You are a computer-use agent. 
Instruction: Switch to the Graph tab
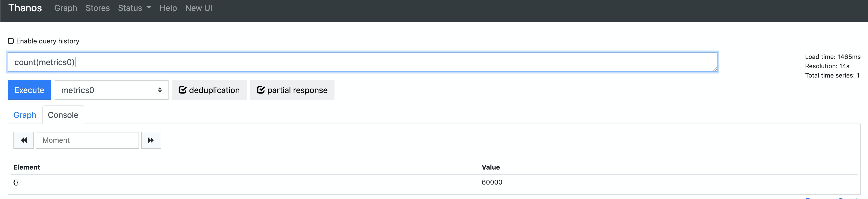25,115
